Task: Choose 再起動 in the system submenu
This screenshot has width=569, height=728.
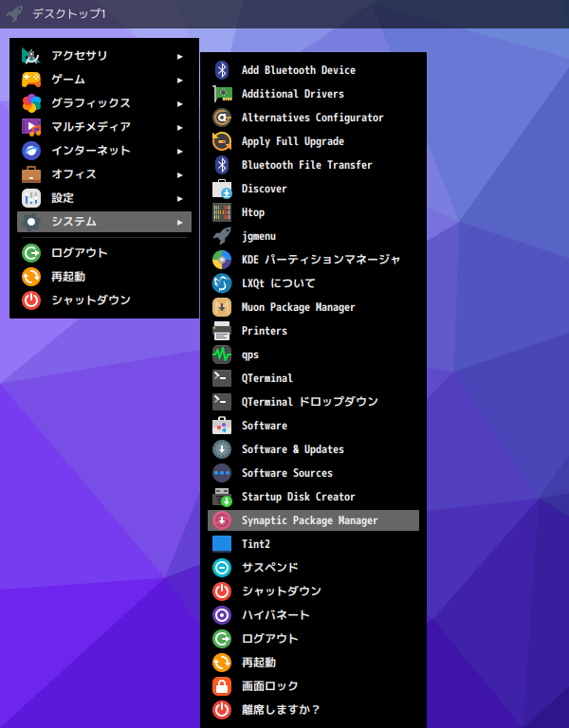Action: (313, 663)
